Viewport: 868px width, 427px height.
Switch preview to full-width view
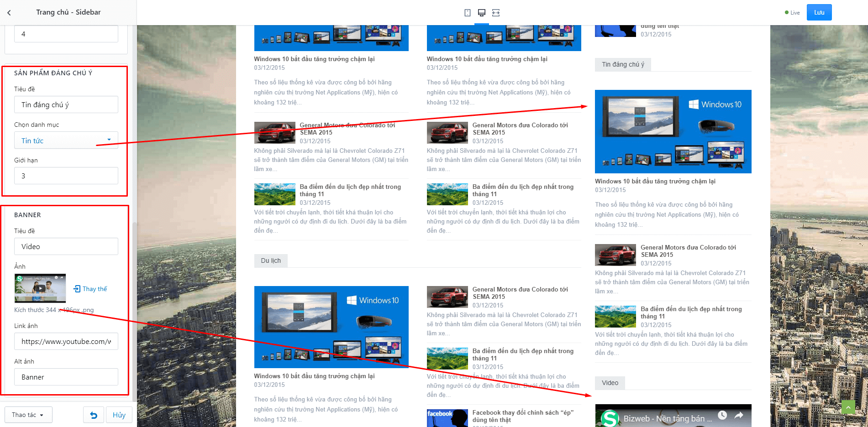coord(496,13)
